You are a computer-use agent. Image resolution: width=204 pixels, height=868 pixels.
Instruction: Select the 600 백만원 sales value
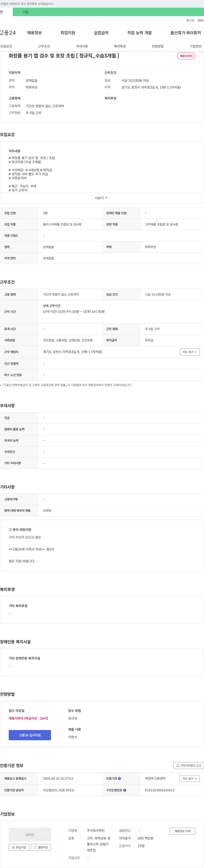click(x=146, y=838)
